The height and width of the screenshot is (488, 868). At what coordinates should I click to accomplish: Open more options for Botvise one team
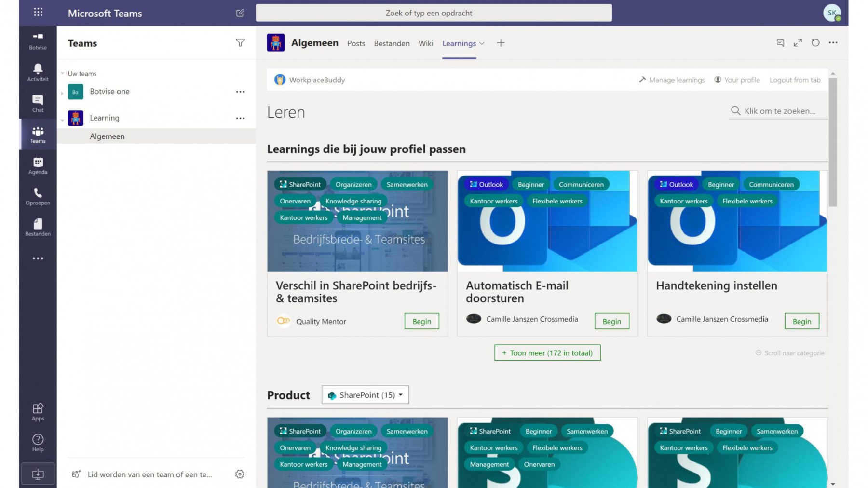point(240,92)
